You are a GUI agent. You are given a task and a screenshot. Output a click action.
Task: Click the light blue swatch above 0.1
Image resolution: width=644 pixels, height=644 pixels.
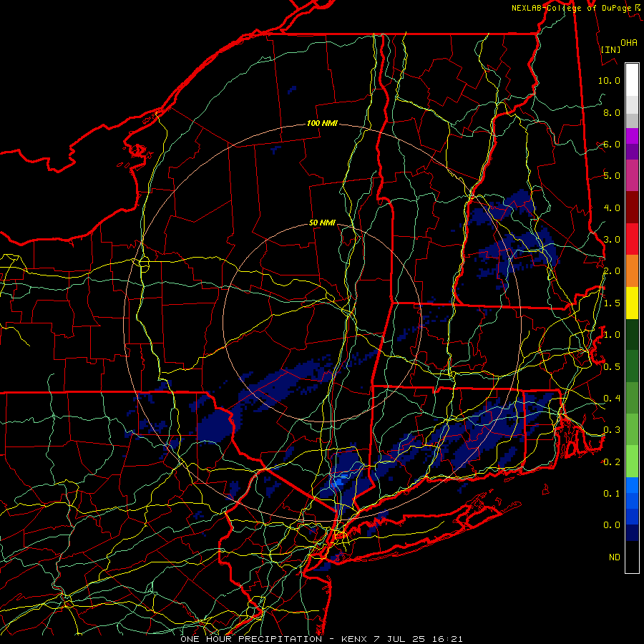[x=632, y=485]
